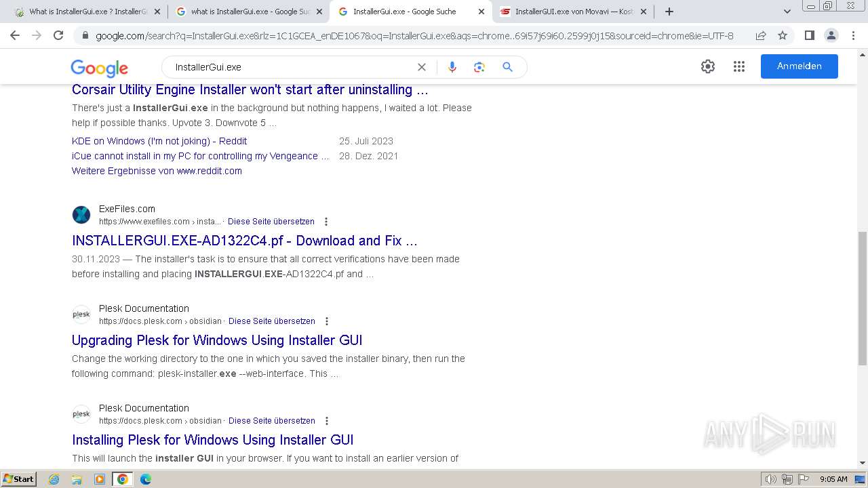
Task: Open Windows Media Player from taskbar
Action: (x=100, y=479)
